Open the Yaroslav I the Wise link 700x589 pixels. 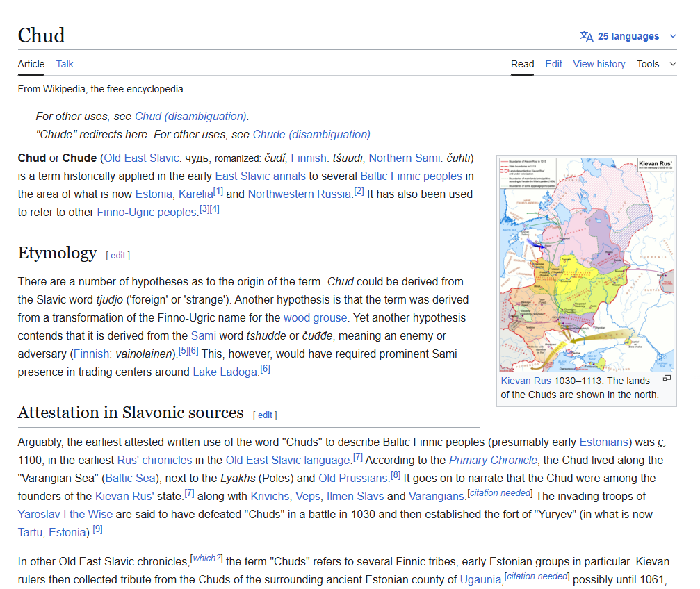point(65,515)
